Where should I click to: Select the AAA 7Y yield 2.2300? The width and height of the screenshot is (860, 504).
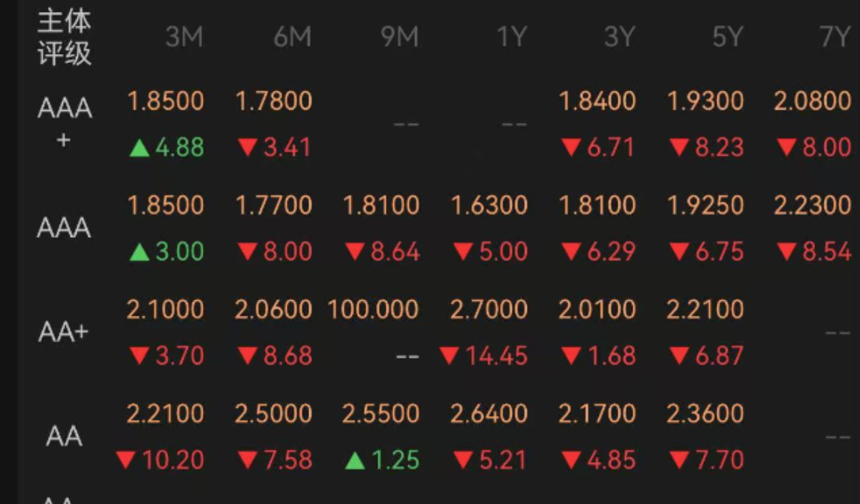pos(813,205)
